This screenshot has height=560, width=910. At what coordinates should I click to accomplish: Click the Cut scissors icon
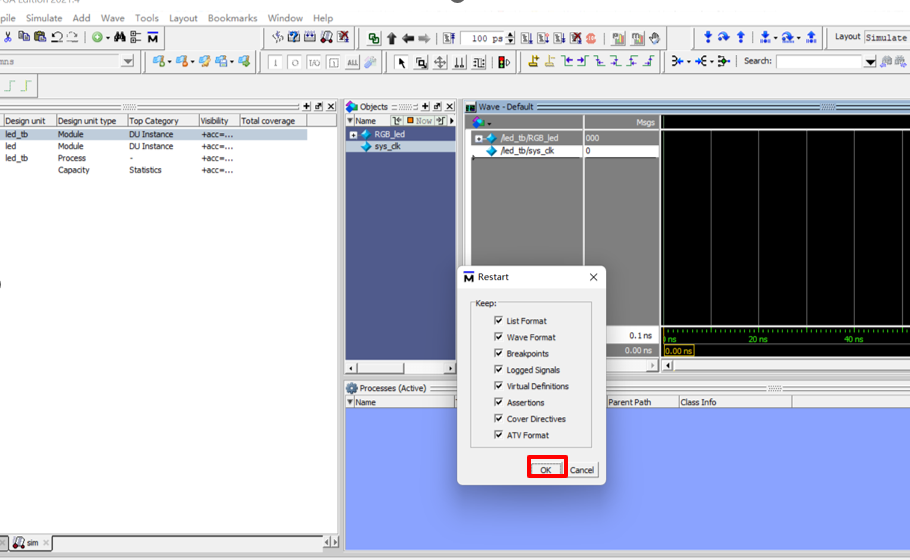click(8, 37)
